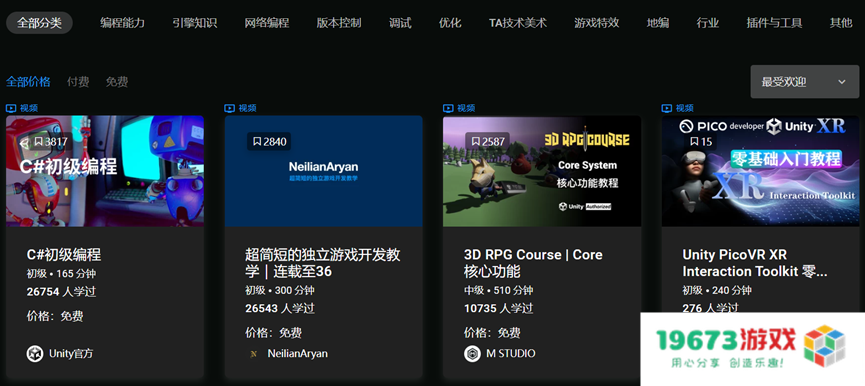865x386 pixels.
Task: Bookmark the 3D RPG Course (2587)
Action: coord(488,142)
